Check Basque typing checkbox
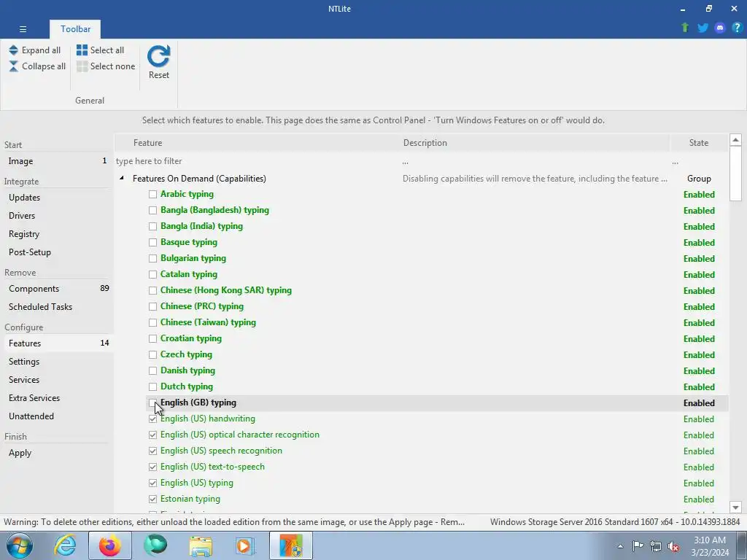The height and width of the screenshot is (560, 747). (152, 242)
